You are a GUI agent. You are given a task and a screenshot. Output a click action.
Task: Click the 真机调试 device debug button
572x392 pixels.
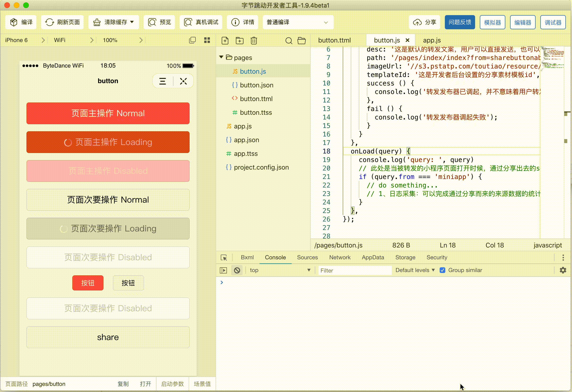click(201, 22)
